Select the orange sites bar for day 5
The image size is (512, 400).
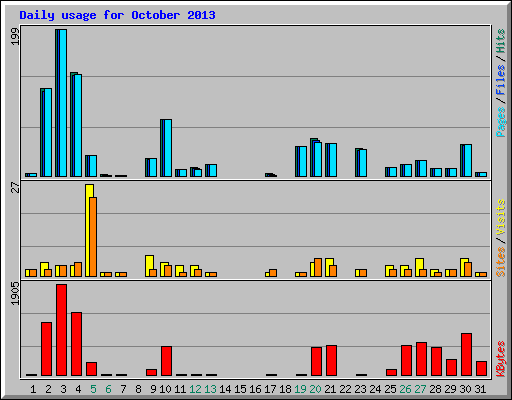93,237
